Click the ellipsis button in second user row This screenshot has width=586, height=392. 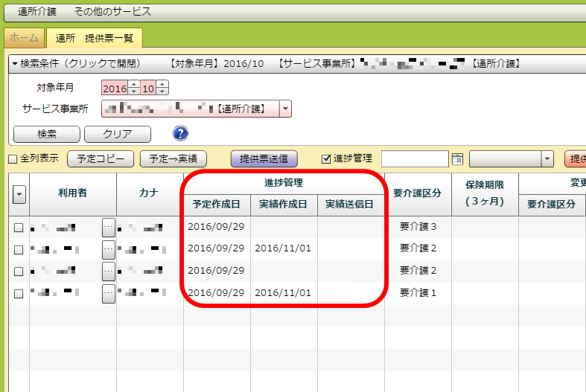coord(109,249)
